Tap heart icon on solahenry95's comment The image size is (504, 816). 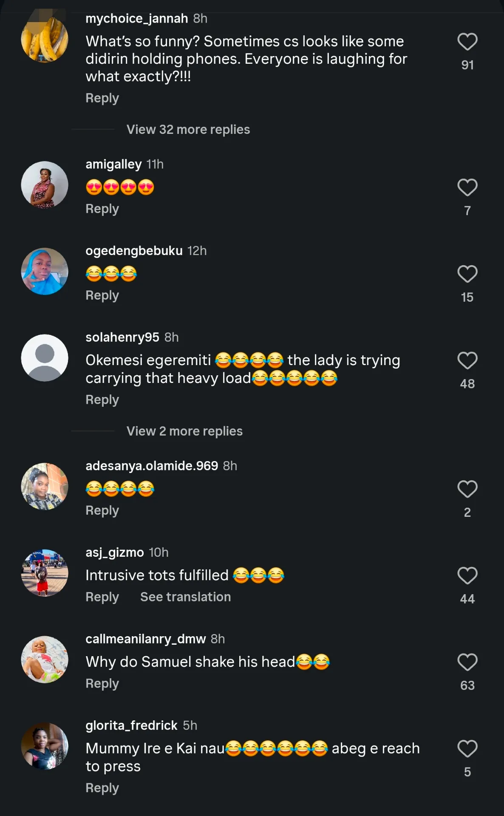pos(467,361)
